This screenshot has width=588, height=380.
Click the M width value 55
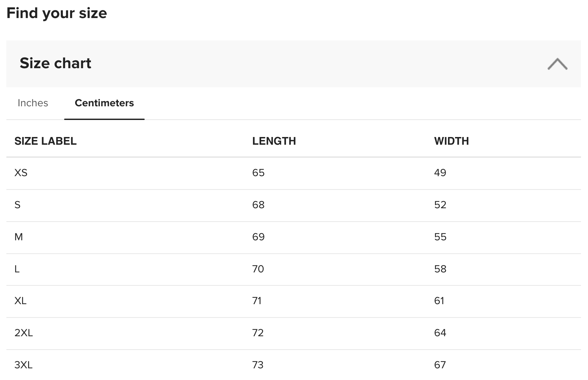pyautogui.click(x=440, y=237)
